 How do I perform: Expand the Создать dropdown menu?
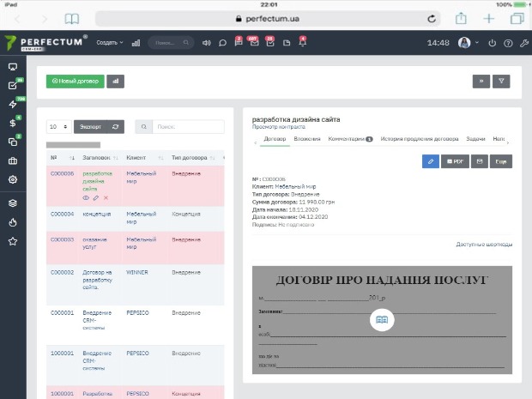(110, 43)
